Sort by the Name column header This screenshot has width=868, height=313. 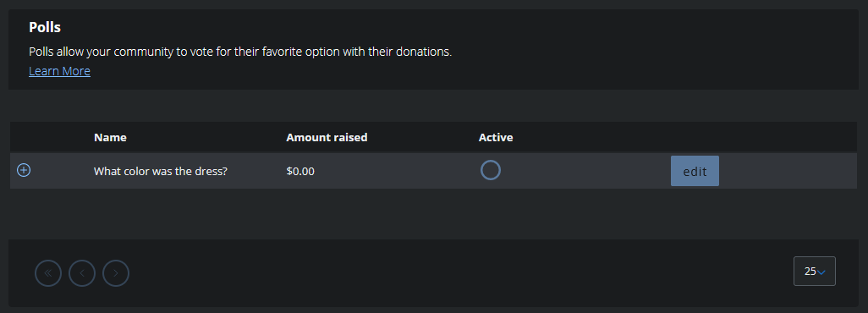pos(110,137)
